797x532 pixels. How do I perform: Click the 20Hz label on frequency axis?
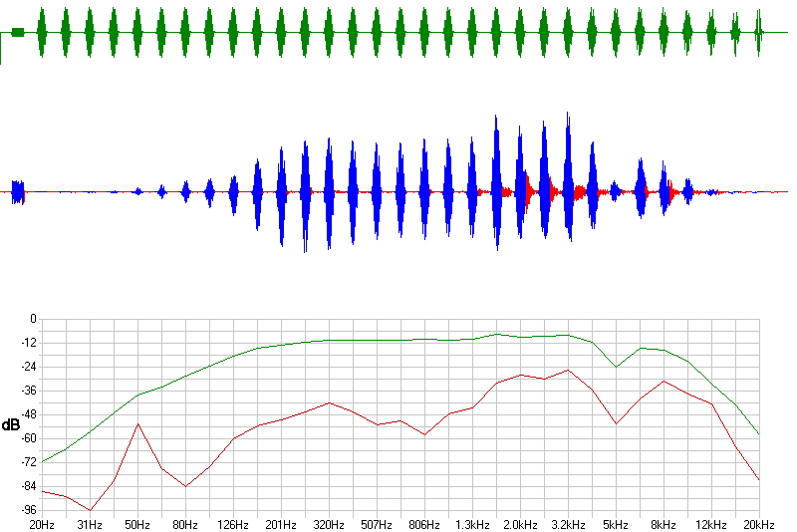point(42,525)
